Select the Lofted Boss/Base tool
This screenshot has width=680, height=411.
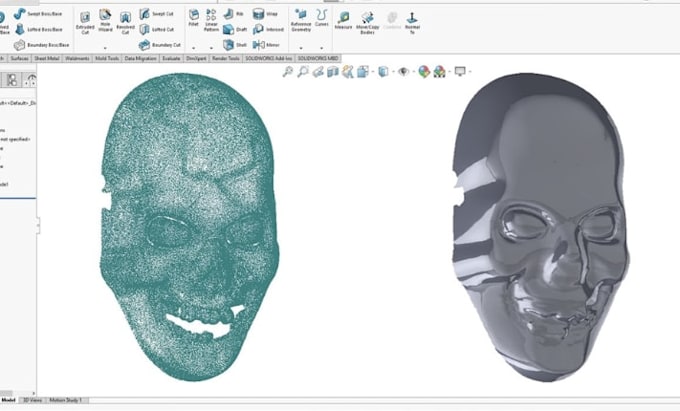39,29
